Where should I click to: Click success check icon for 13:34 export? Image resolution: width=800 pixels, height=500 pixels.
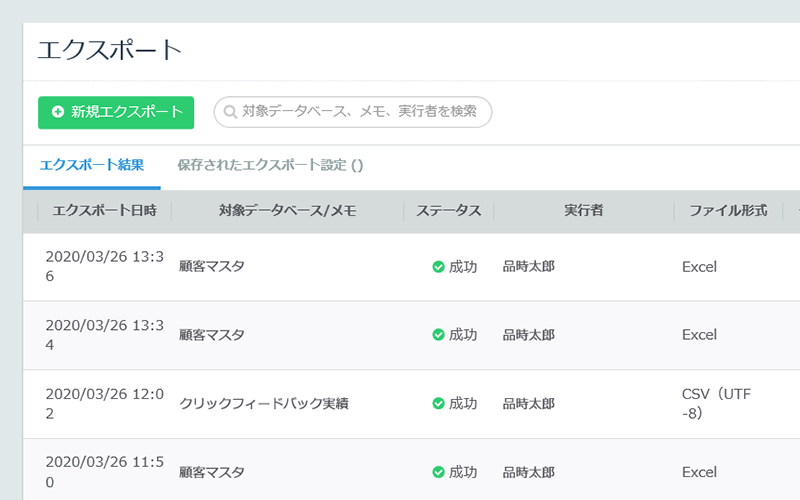point(438,335)
